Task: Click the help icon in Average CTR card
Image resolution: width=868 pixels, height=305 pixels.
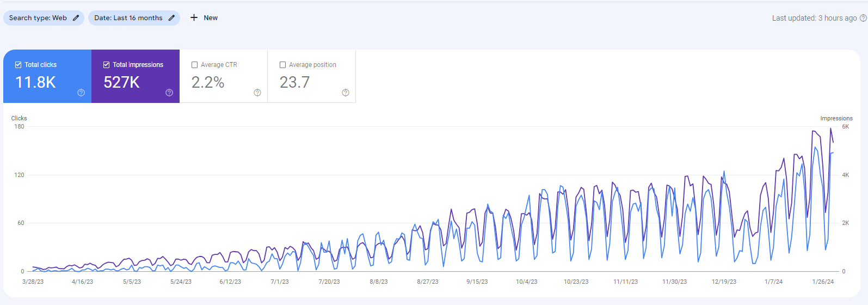Action: [257, 93]
